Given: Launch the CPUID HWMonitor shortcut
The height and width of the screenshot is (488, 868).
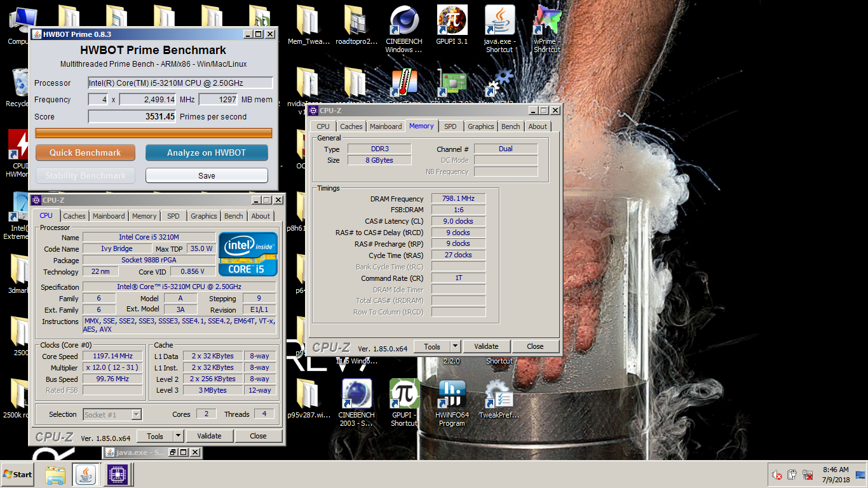Looking at the screenshot, I should tap(17, 154).
